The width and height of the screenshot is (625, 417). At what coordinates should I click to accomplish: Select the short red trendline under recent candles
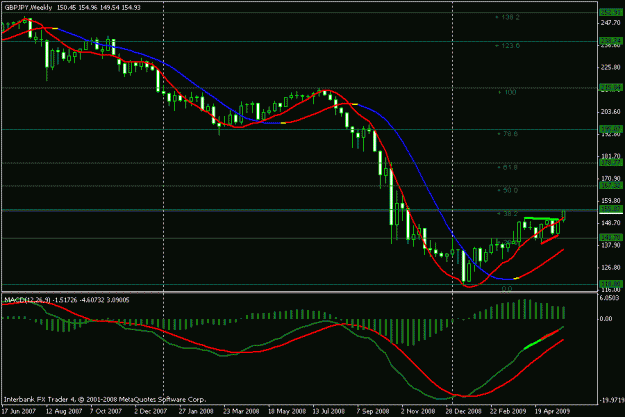[x=550, y=239]
